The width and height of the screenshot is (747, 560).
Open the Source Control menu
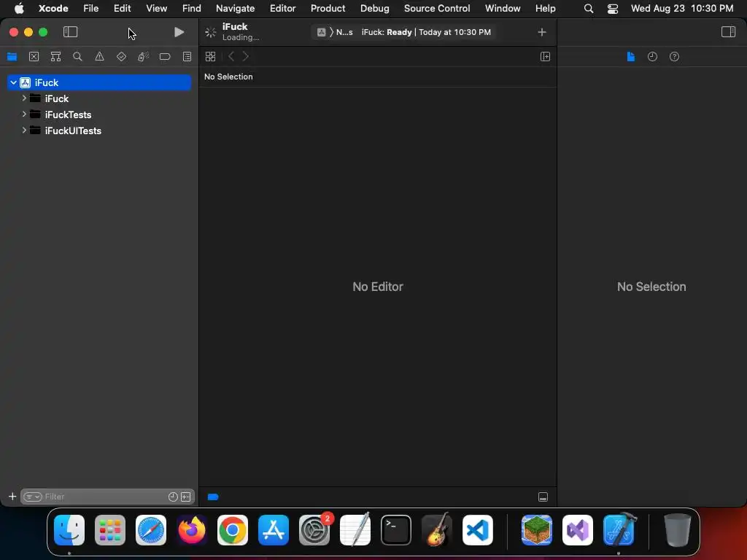tap(437, 8)
